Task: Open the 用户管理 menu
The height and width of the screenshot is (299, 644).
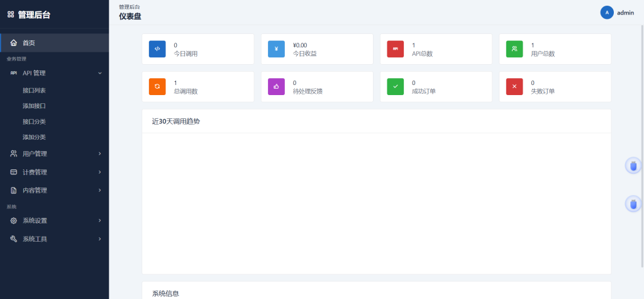Action: (x=55, y=154)
